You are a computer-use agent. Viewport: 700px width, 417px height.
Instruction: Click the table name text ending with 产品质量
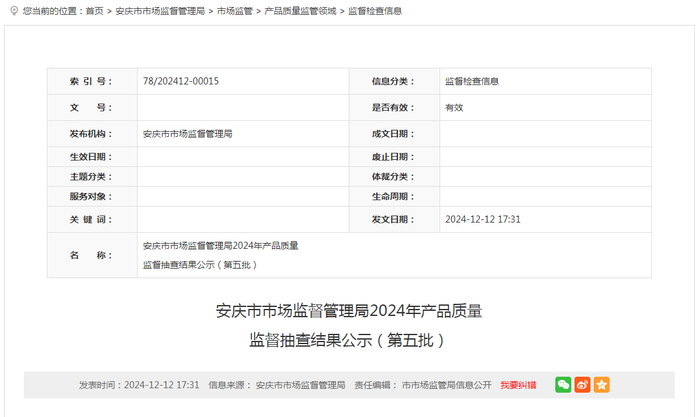tap(221, 246)
